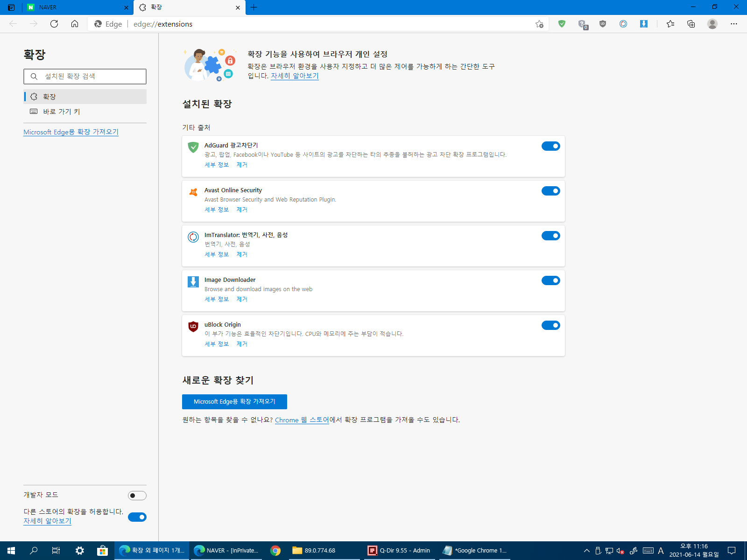Open taskbar Search magnifier
Screen dimensions: 747x560
click(34, 551)
